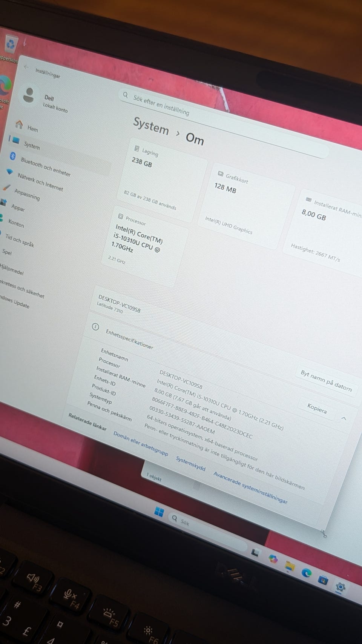This screenshot has width=362, height=644.
Task: Open Spel settings
Action: pyautogui.click(x=7, y=252)
